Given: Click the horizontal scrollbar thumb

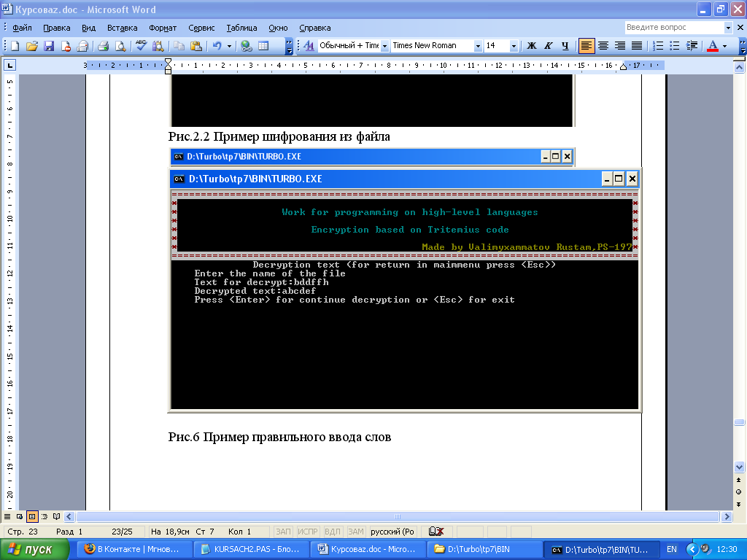Looking at the screenshot, I should pos(398,517).
